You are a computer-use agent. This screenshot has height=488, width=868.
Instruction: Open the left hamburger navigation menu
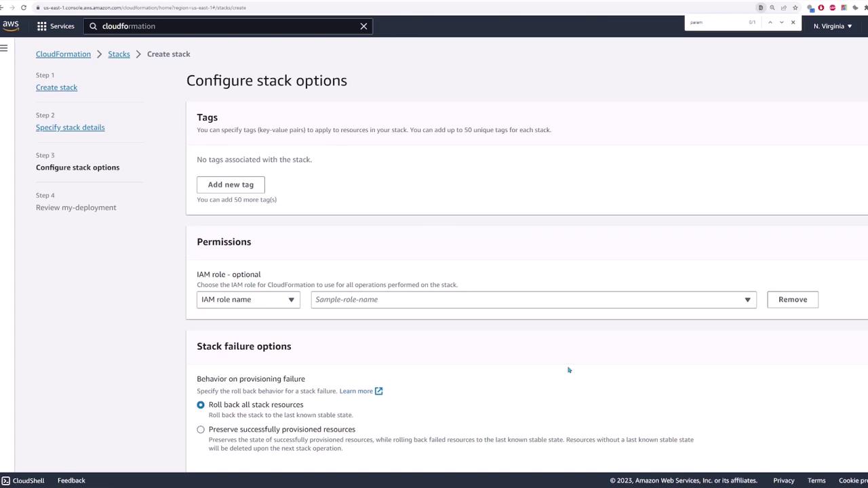pyautogui.click(x=4, y=47)
